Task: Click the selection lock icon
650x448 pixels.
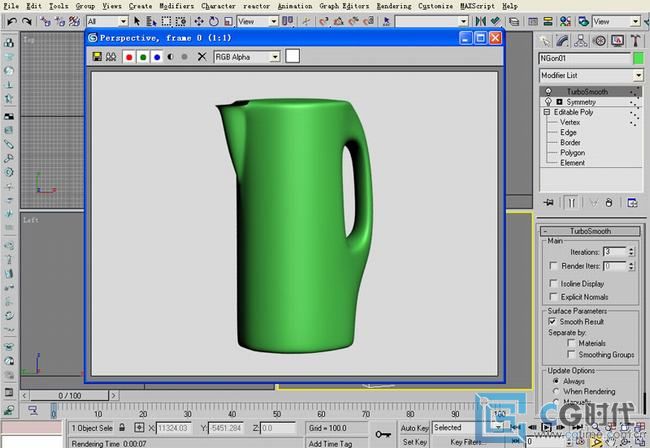Action: click(122, 427)
